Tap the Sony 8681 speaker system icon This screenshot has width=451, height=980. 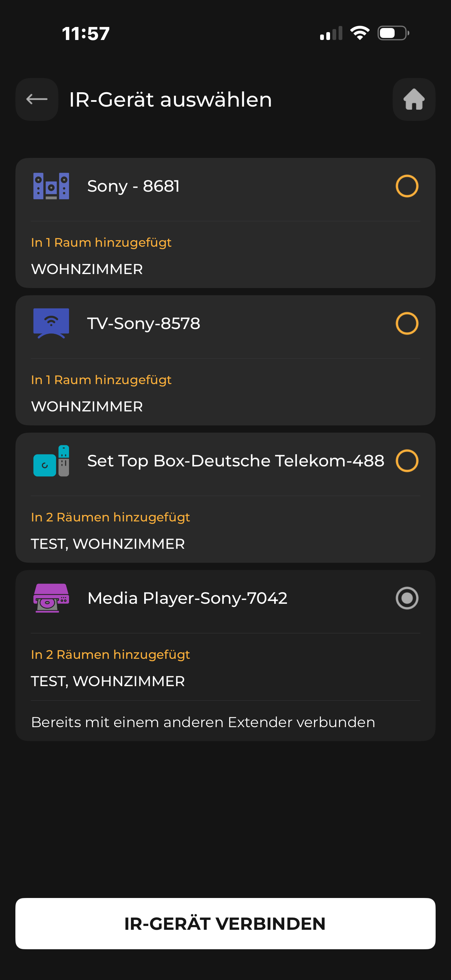point(51,186)
